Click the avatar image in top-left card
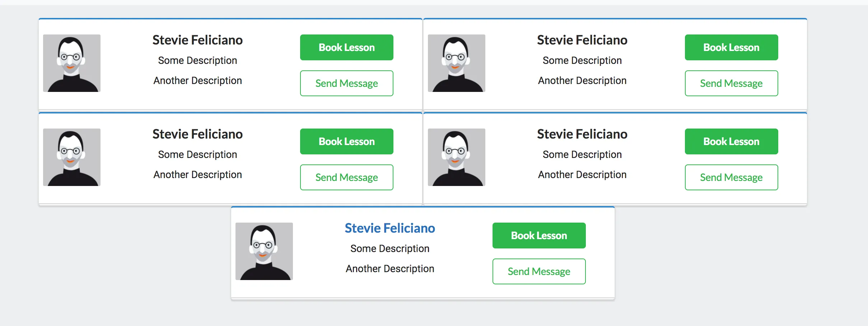 click(72, 63)
